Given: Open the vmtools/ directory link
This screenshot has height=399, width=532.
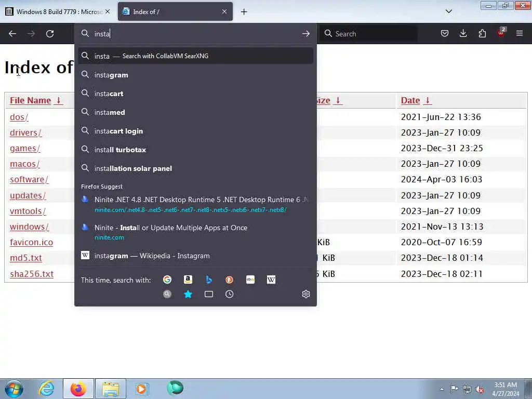Looking at the screenshot, I should (28, 211).
